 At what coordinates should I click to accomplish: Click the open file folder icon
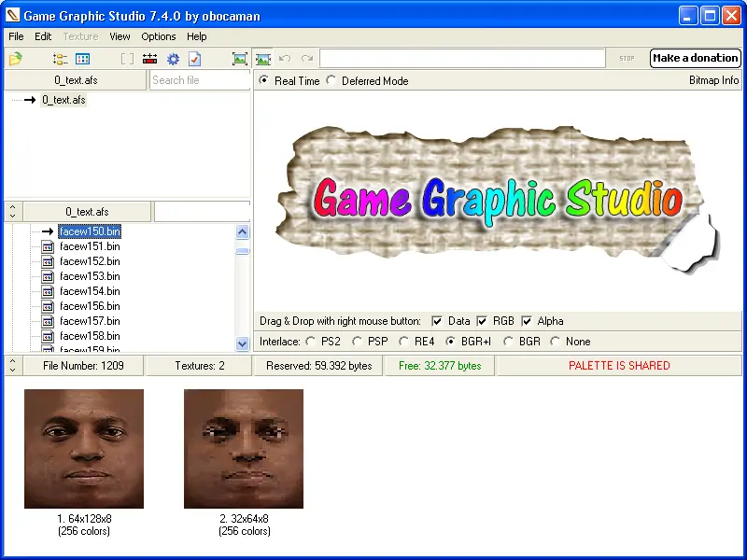tap(15, 59)
